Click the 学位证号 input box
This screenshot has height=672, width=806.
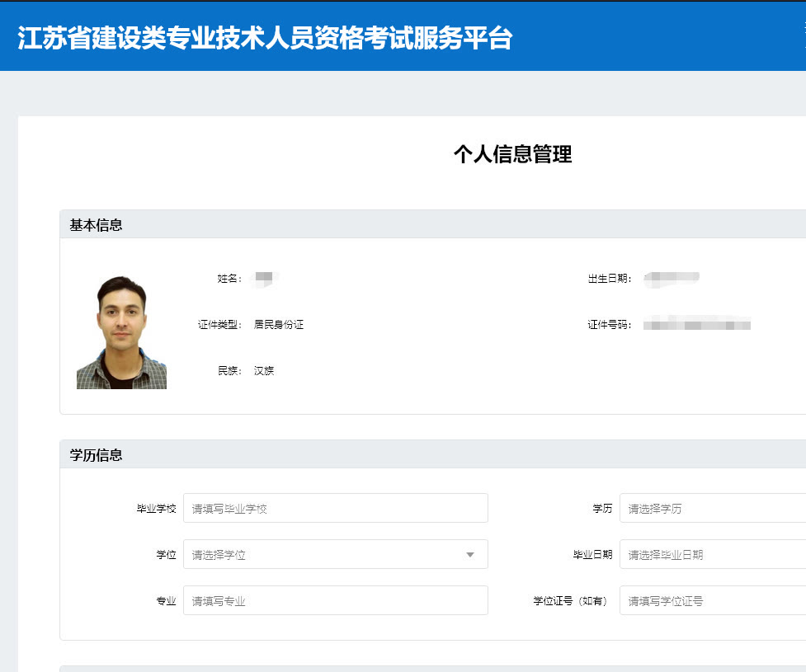click(712, 601)
